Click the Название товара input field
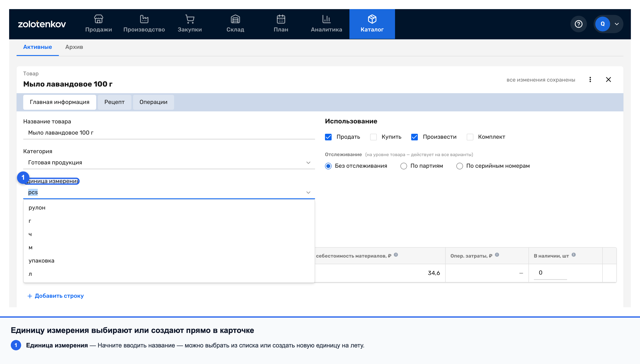The width and height of the screenshot is (640, 364). point(169,133)
